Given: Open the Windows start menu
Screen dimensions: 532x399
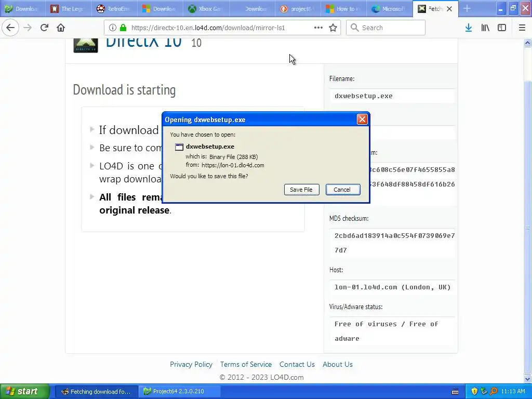Looking at the screenshot, I should point(25,391).
